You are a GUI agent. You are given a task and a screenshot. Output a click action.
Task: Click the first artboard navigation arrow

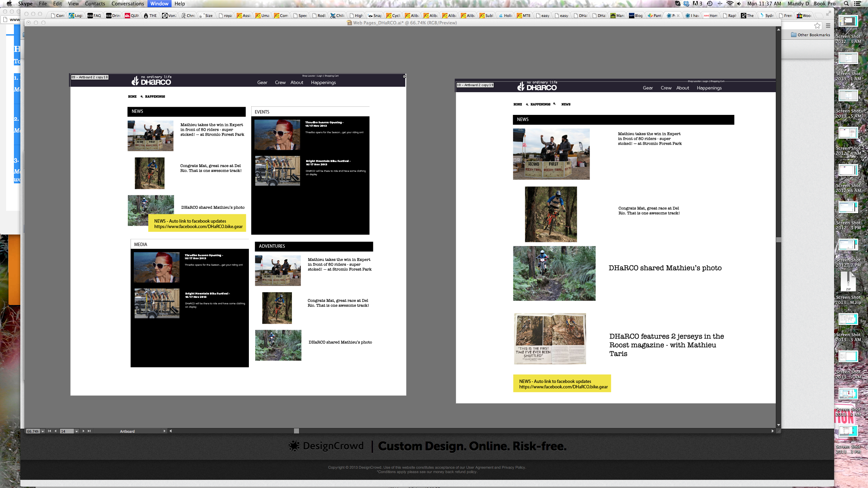coord(50,431)
